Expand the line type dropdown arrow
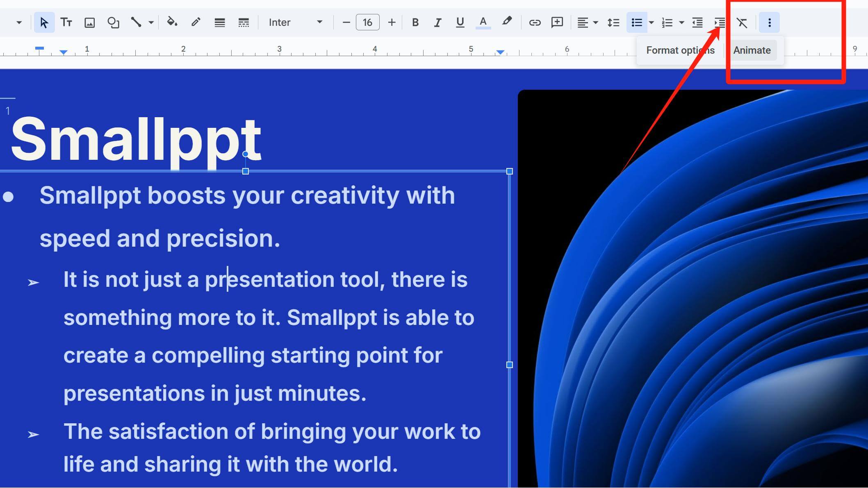 pos(151,23)
